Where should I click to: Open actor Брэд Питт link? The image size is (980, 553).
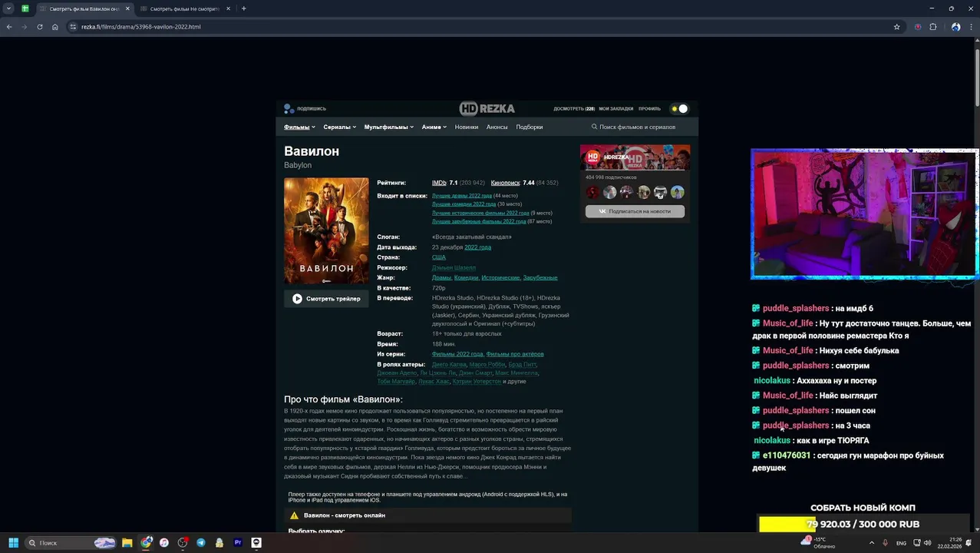tap(523, 364)
